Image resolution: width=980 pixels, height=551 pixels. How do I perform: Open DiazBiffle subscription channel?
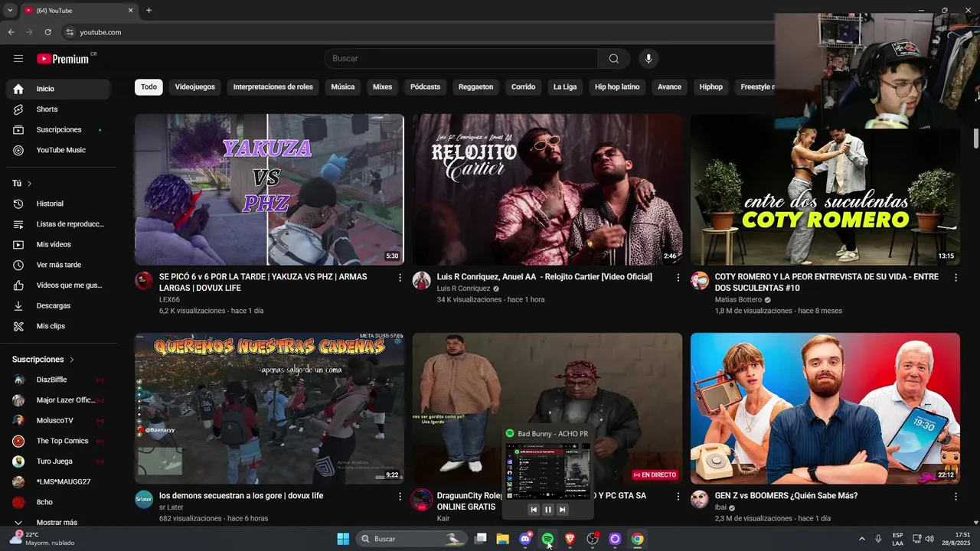coord(57,380)
